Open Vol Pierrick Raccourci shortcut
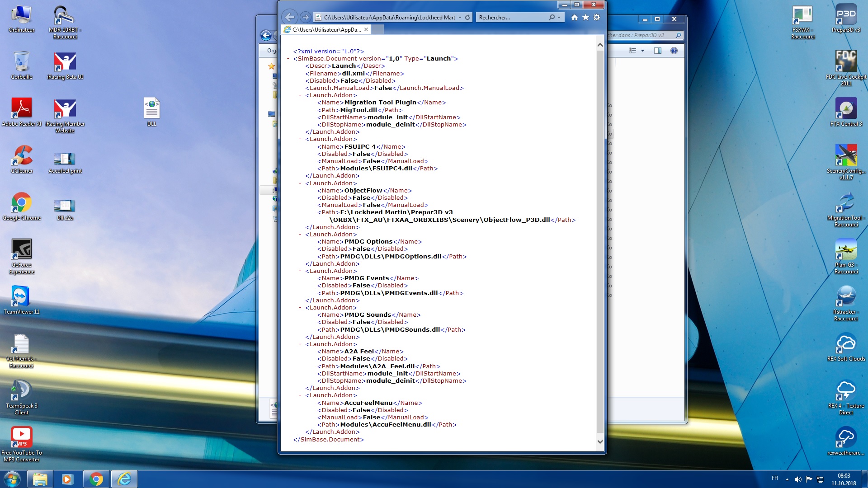Screen dimensions: 868x488 pyautogui.click(x=21, y=351)
